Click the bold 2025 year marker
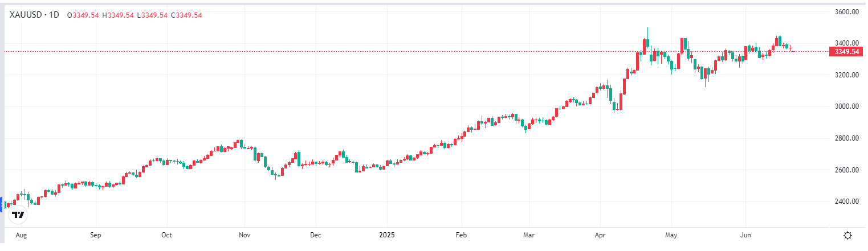Screen dimensions: 868x251 pos(386,235)
